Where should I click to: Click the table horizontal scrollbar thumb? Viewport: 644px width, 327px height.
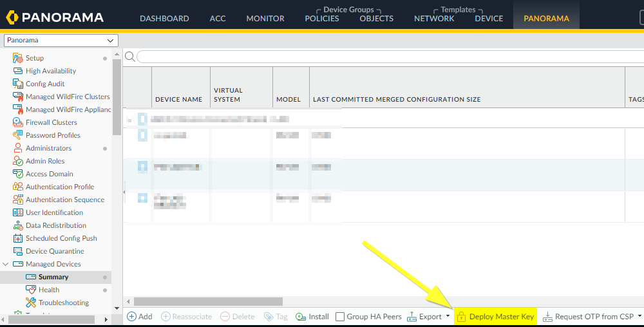[208, 301]
